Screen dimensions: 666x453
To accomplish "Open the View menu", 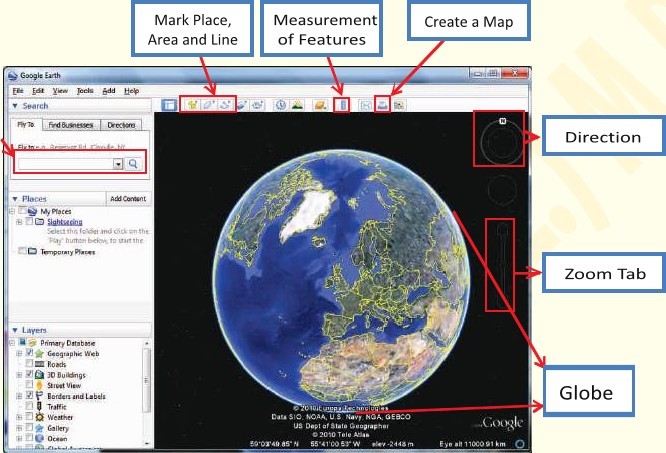I will (60, 91).
